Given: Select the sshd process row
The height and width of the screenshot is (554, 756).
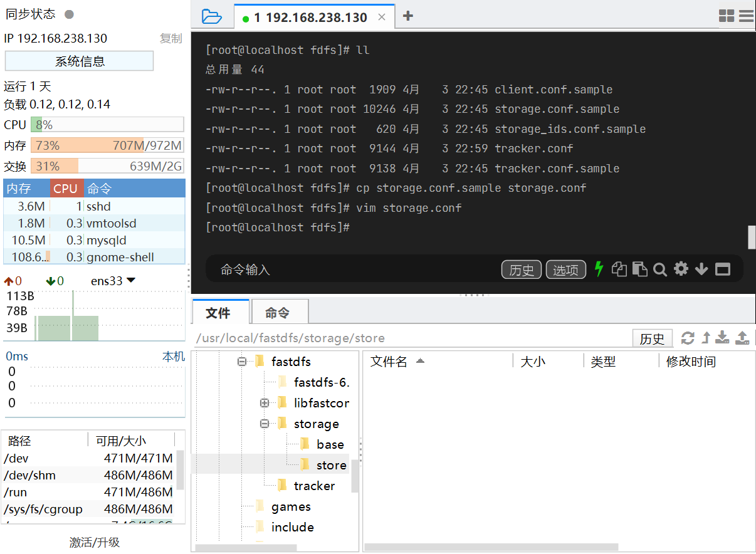Looking at the screenshot, I should [95, 206].
